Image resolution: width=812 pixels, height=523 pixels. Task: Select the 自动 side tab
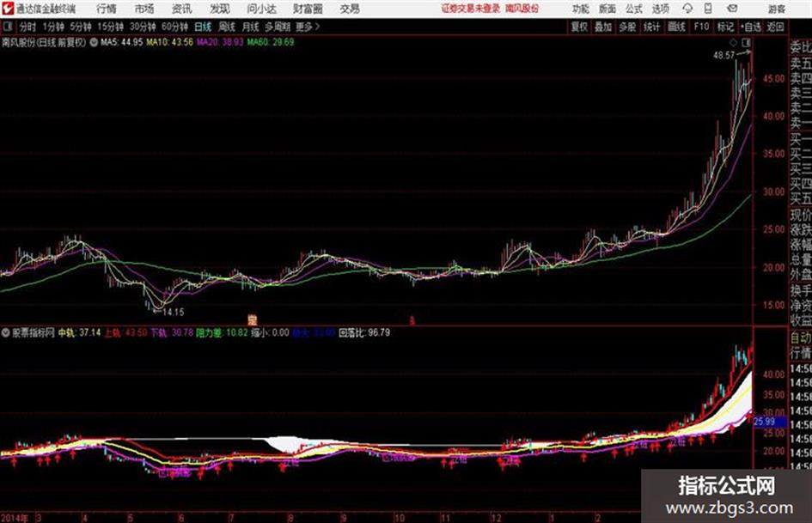801,338
